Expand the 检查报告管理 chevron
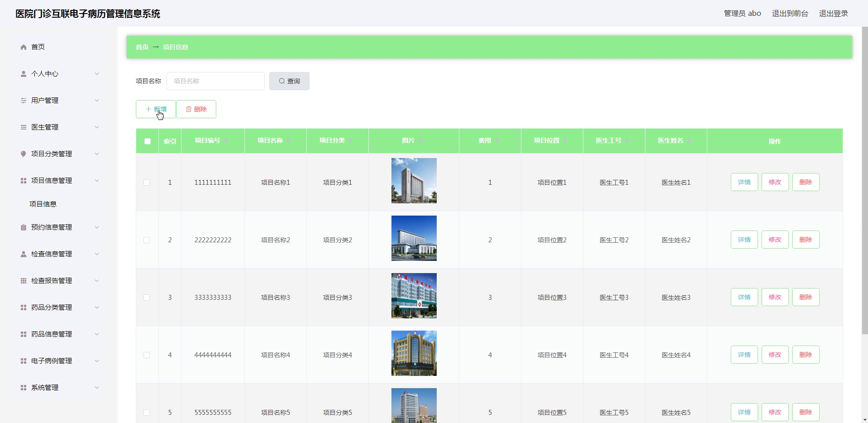This screenshot has width=868, height=423. (x=96, y=281)
